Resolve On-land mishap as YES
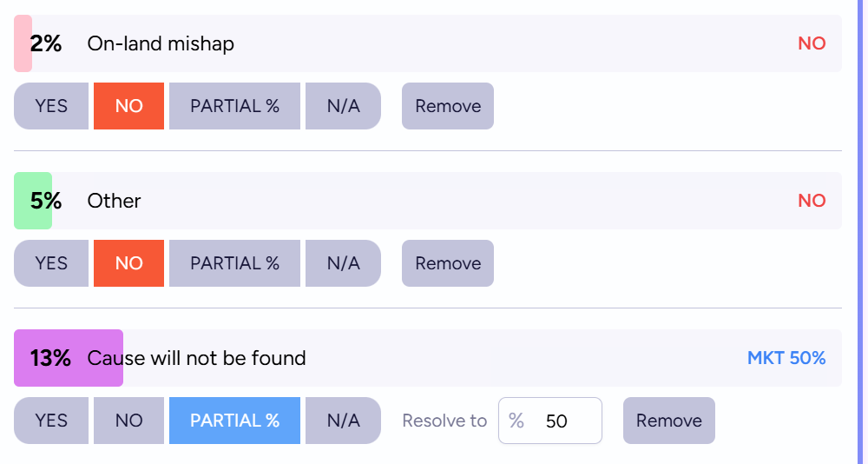 (51, 106)
